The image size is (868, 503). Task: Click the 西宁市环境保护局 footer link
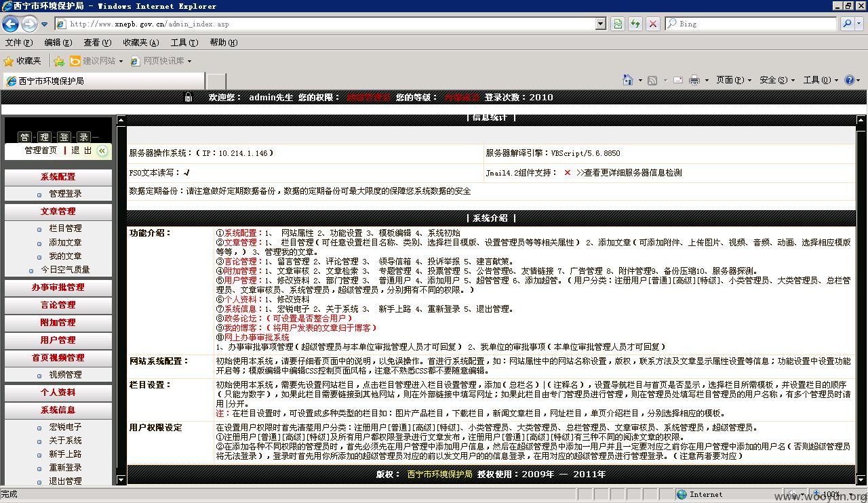click(439, 475)
